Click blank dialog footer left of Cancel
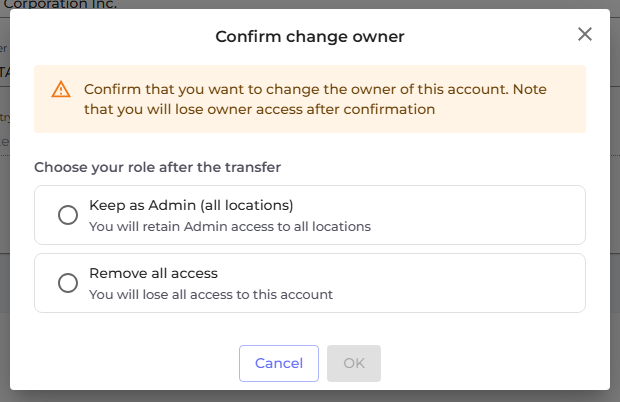This screenshot has width=620, height=402. click(x=130, y=363)
